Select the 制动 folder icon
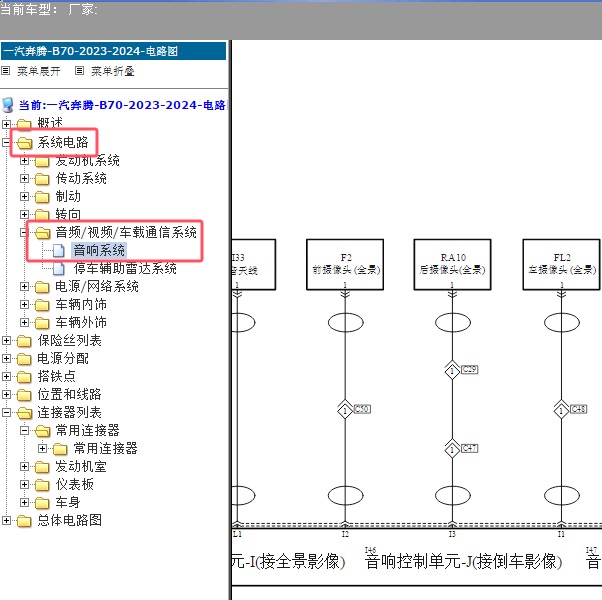Viewport: 602px width, 600px height. [42, 197]
